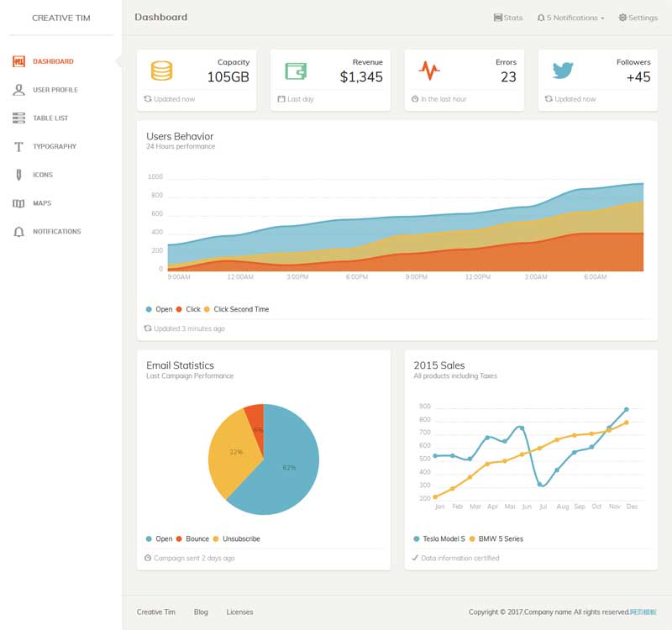
Task: Click the Notifications bell icon in sidebar
Action: pos(18,232)
